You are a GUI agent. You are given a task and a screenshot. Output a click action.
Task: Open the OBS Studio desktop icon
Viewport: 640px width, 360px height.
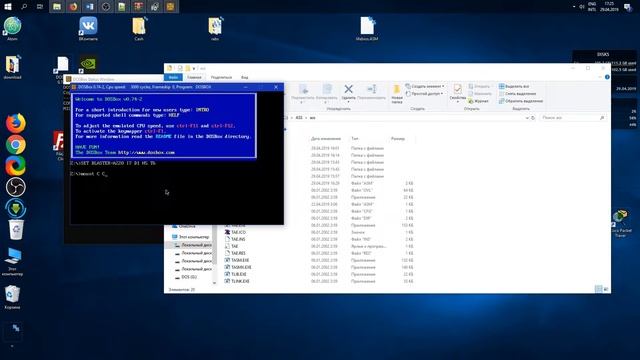[x=16, y=187]
